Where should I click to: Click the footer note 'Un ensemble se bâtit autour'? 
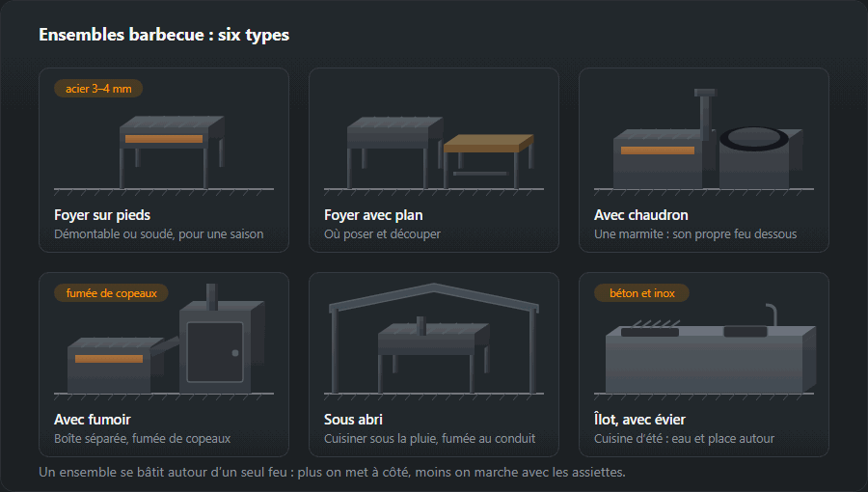tap(332, 472)
